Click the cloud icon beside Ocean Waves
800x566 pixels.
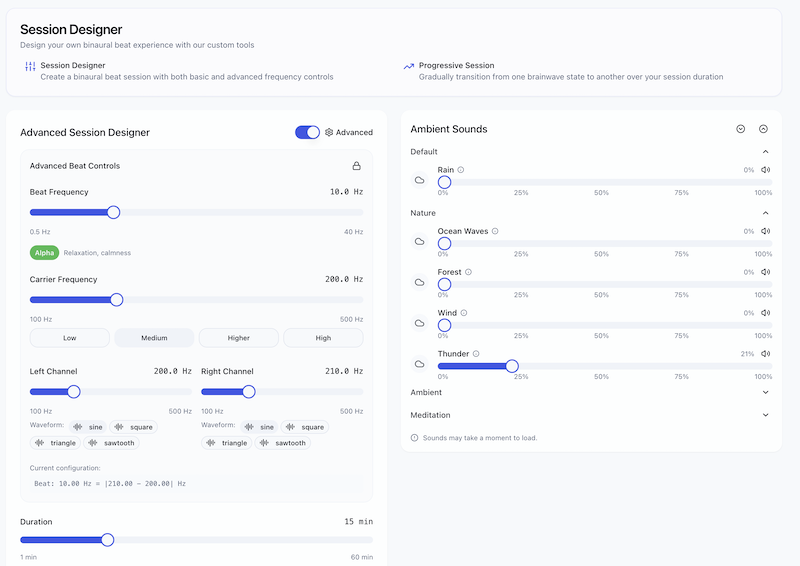(x=420, y=242)
